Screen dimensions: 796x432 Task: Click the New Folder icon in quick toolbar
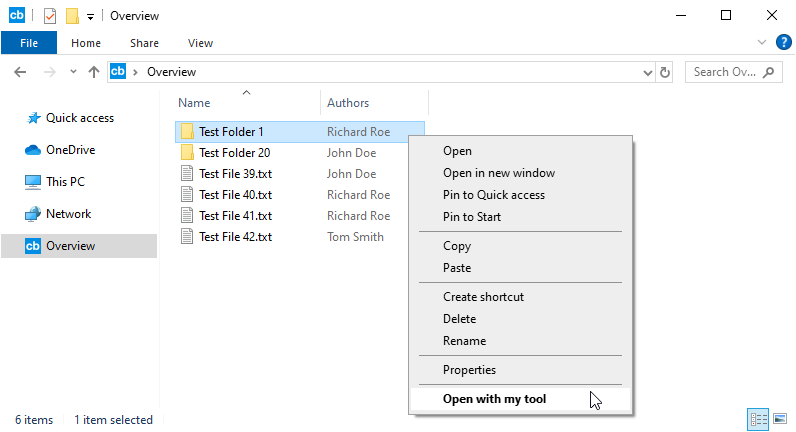tap(72, 16)
